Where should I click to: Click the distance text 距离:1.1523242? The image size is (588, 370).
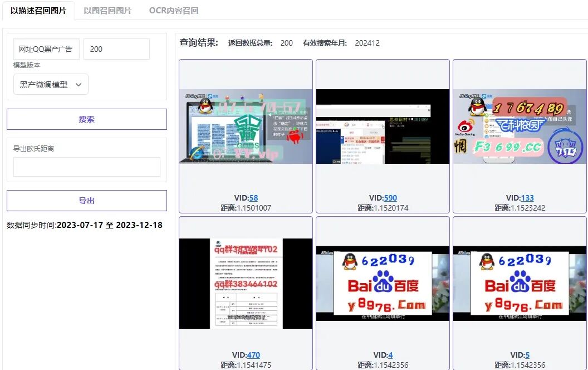pos(520,208)
